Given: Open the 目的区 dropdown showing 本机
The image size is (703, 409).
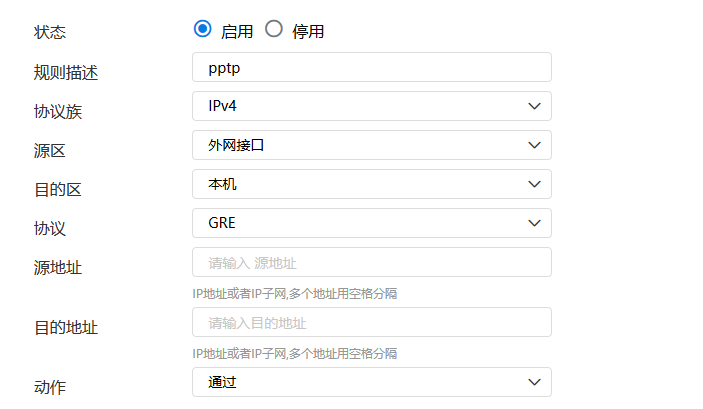Looking at the screenshot, I should coord(371,184).
